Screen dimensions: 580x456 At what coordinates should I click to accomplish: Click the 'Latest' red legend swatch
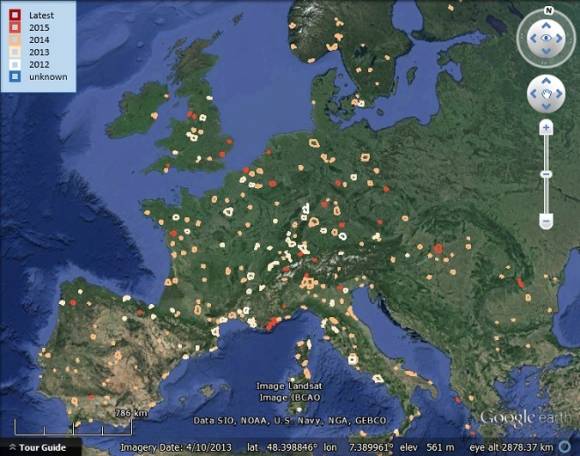pos(15,15)
